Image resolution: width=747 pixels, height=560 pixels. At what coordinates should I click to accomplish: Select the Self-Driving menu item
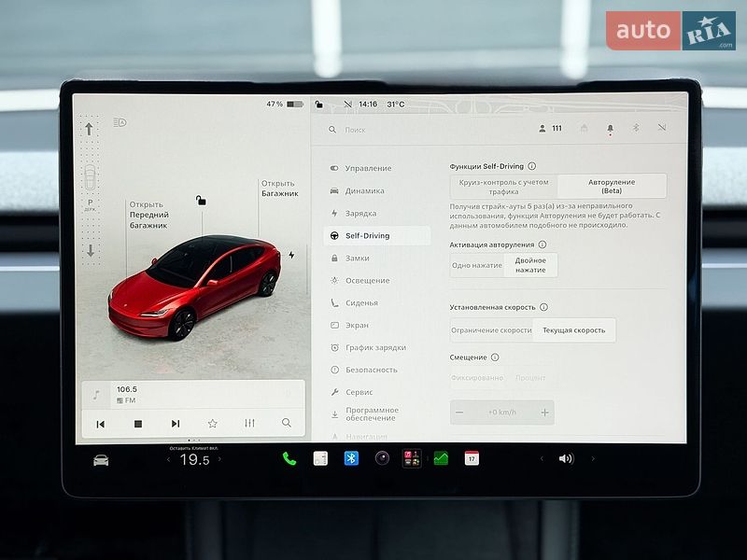(x=376, y=236)
